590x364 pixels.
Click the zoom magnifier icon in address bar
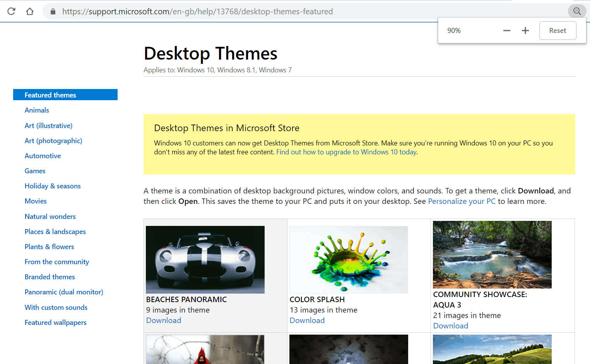[x=577, y=11]
